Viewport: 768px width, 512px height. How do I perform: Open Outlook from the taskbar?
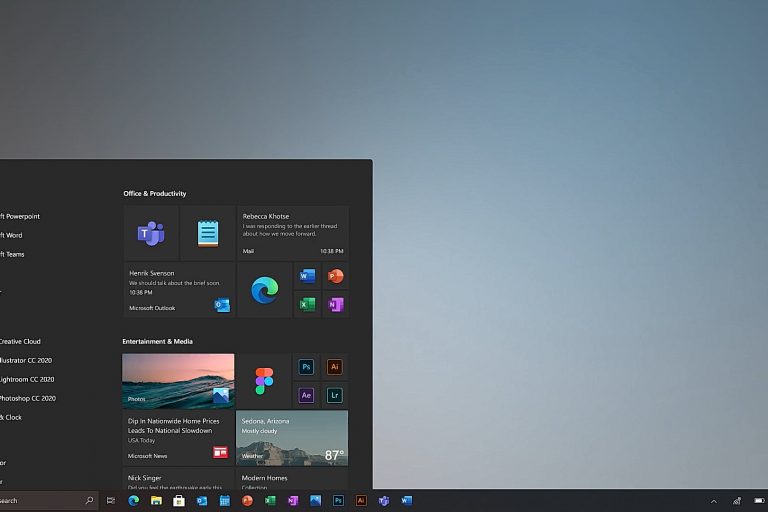(x=202, y=501)
